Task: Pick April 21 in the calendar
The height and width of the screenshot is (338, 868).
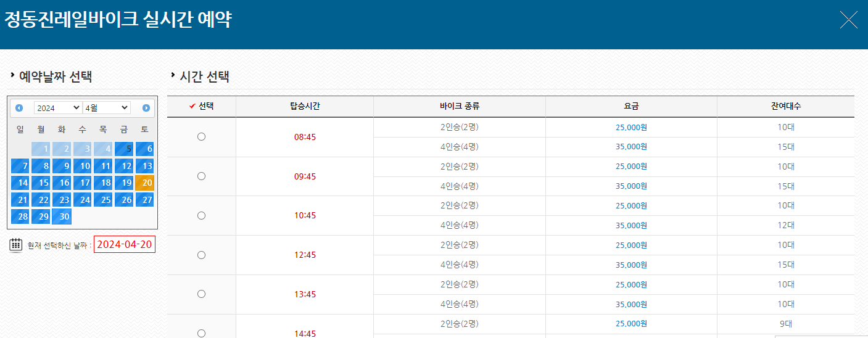Action: (x=20, y=200)
